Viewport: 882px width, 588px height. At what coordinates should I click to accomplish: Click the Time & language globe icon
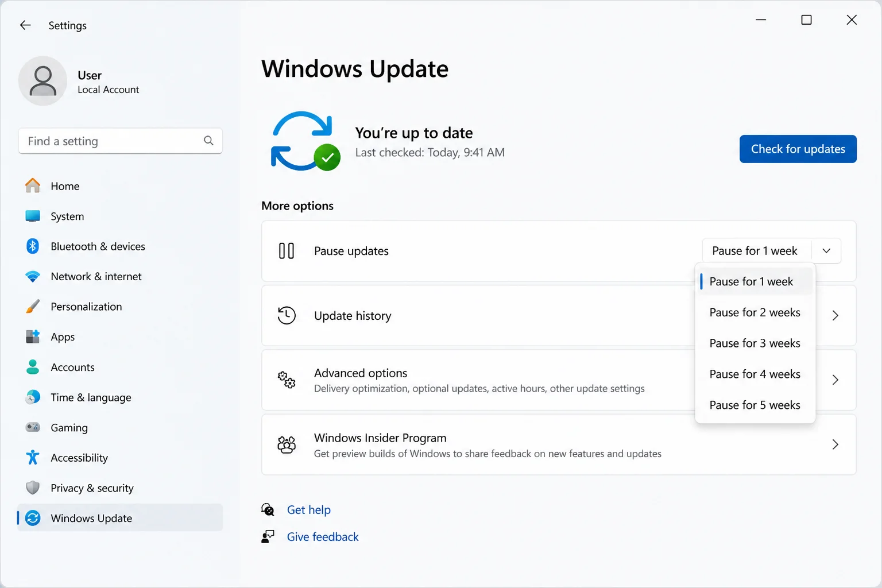[x=33, y=397]
